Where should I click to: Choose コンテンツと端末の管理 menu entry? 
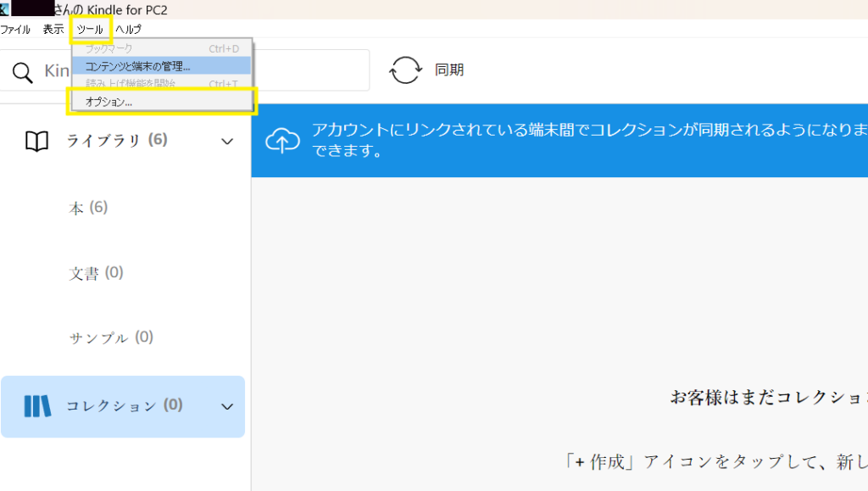[161, 66]
